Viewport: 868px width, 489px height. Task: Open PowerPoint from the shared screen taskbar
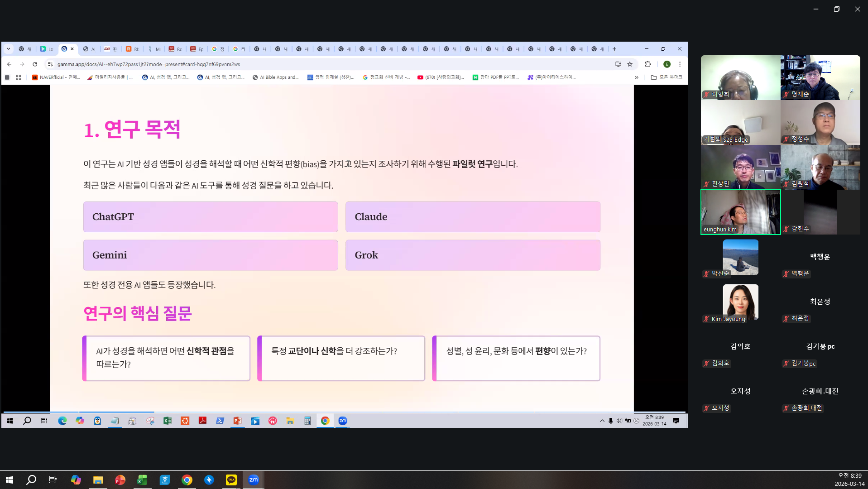[237, 421]
